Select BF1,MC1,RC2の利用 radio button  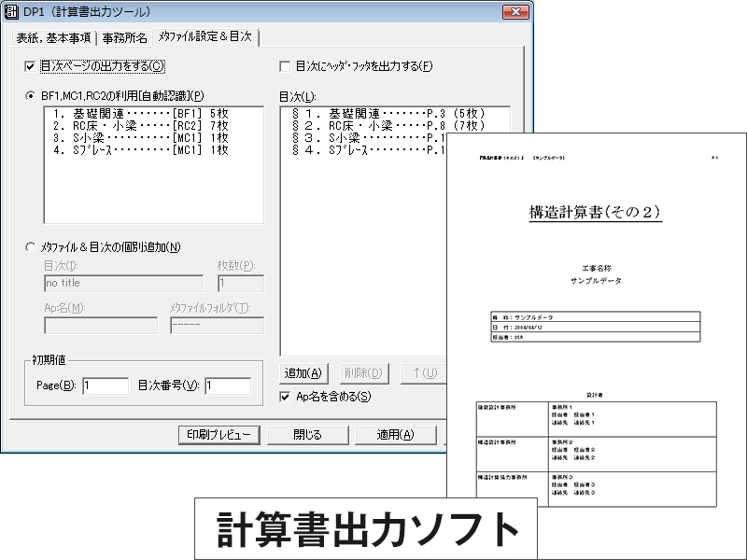(x=31, y=95)
